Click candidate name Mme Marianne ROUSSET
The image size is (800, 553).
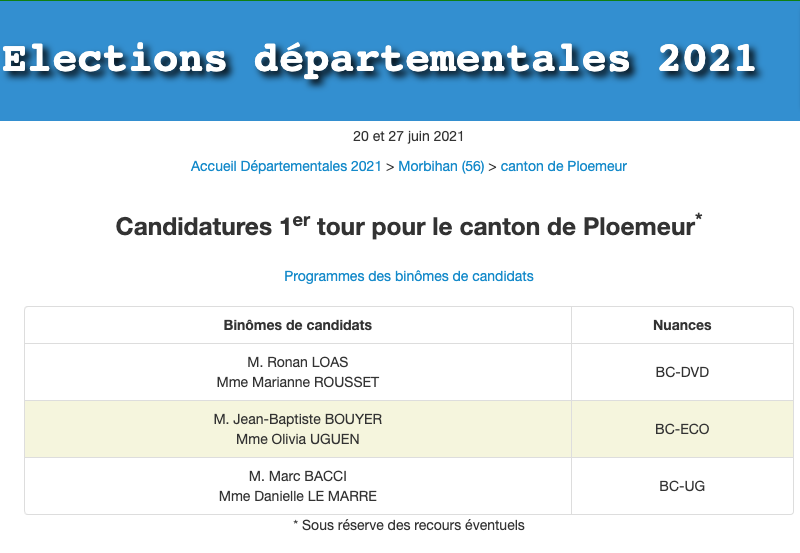click(298, 382)
